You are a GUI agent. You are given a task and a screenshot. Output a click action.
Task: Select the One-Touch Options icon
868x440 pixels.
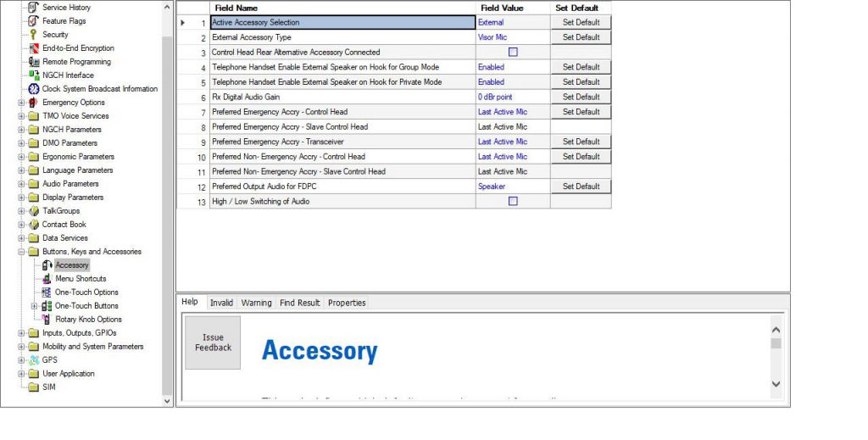[x=47, y=292]
